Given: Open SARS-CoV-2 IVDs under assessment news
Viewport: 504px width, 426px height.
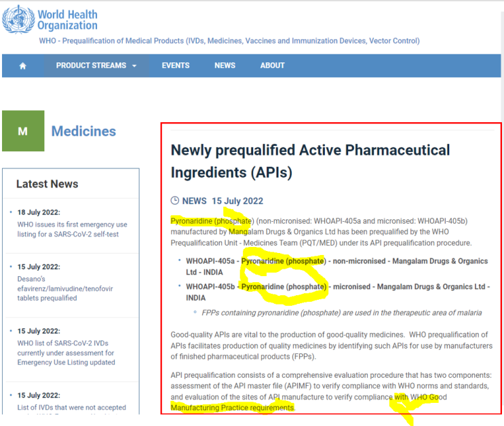Looking at the screenshot, I should (66, 353).
